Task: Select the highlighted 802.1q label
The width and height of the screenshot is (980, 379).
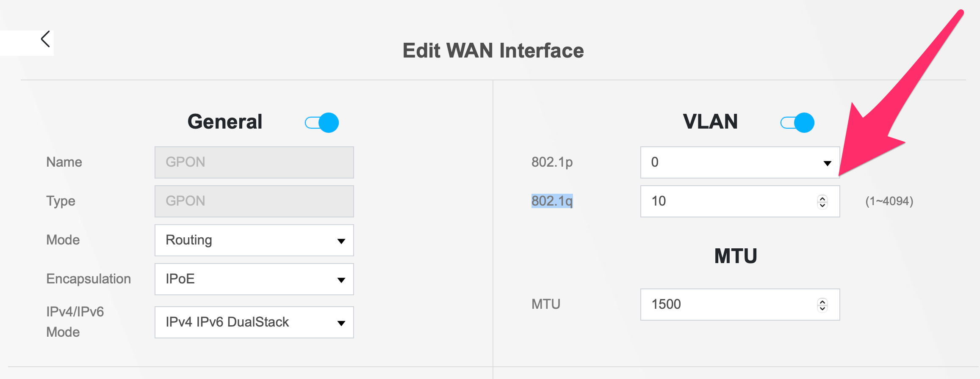Action: click(x=553, y=201)
